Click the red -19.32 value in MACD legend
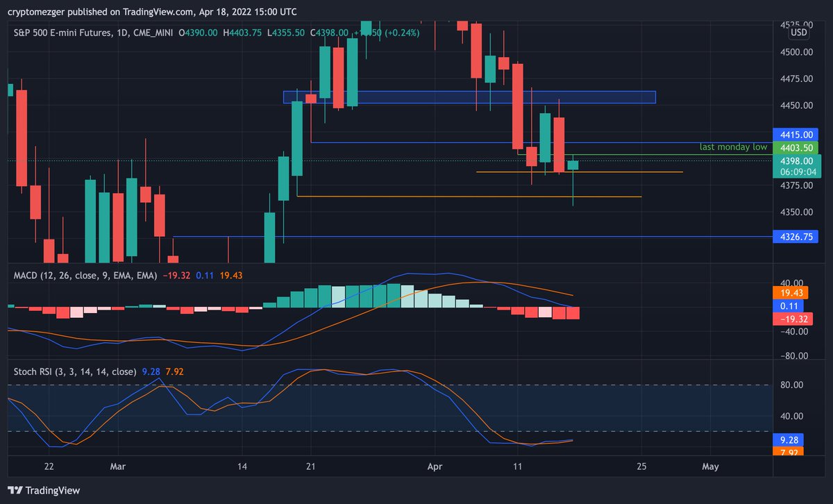The width and height of the screenshot is (833, 504). (176, 276)
